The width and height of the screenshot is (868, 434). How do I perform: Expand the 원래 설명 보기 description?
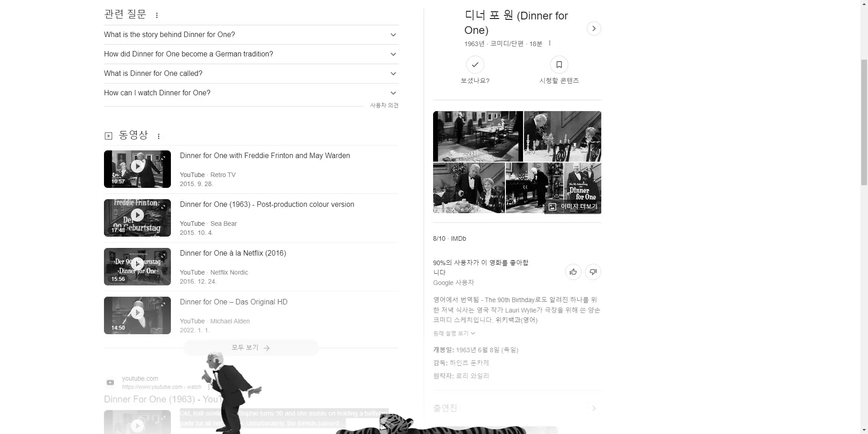pos(453,333)
